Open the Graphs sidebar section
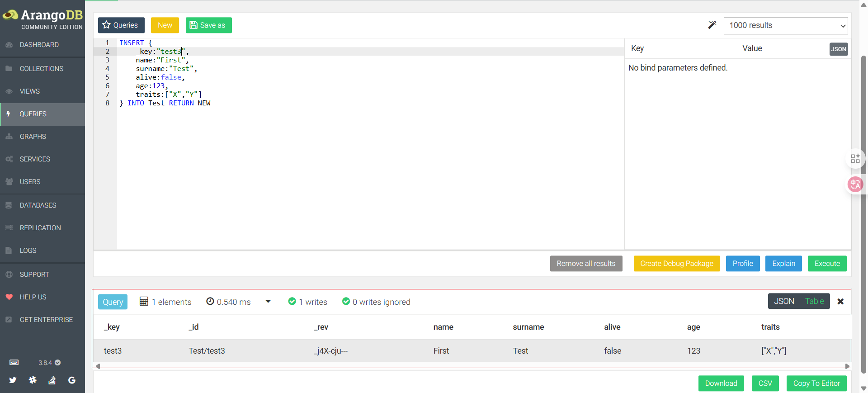Viewport: 868px width, 393px height. [33, 137]
